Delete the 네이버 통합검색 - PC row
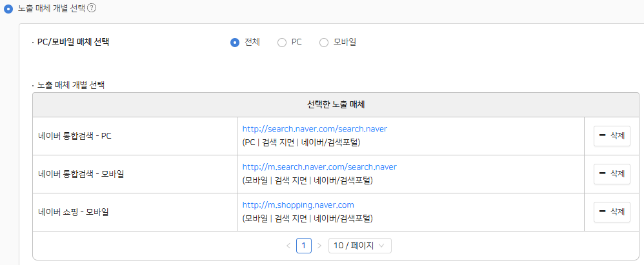Image resolution: width=644 pixels, height=265 pixels. tap(612, 136)
